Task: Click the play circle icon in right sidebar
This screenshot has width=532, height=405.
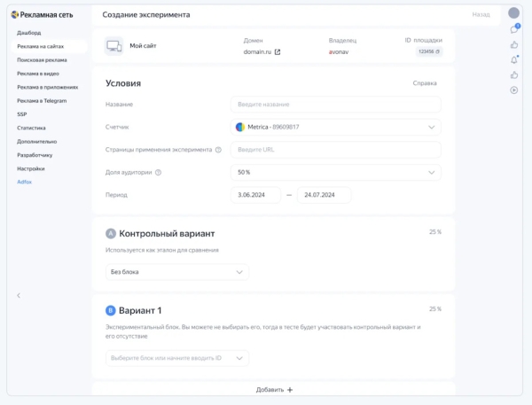Action: tap(513, 90)
